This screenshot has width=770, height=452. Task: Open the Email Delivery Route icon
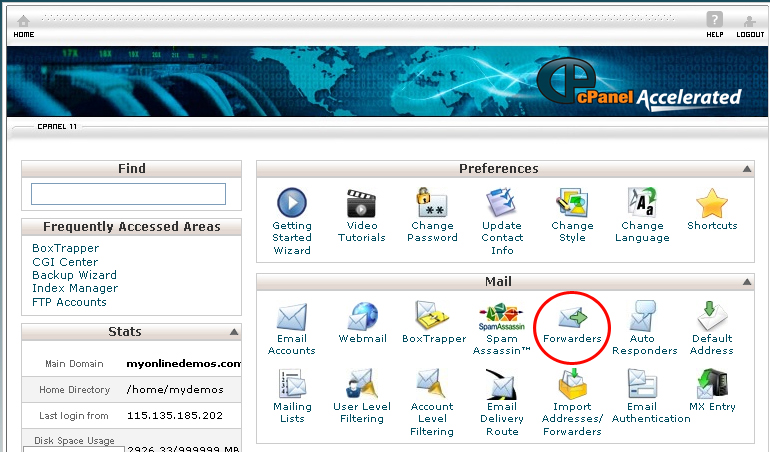click(501, 384)
